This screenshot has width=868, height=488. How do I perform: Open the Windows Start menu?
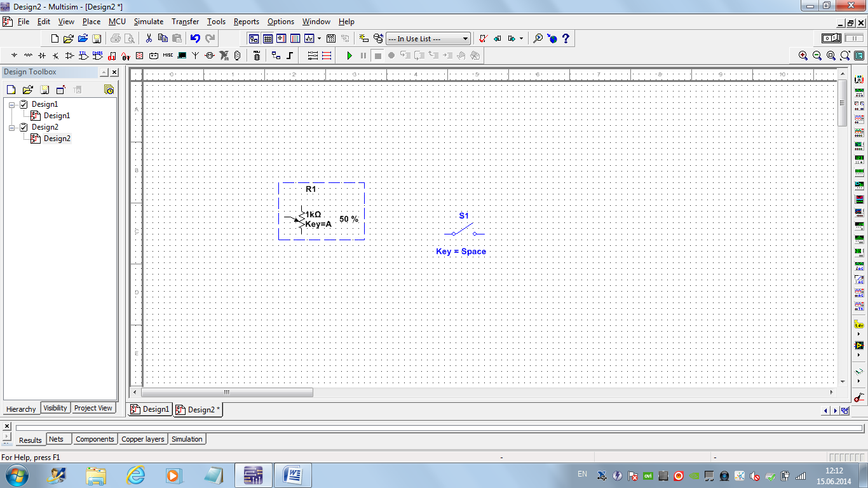16,475
